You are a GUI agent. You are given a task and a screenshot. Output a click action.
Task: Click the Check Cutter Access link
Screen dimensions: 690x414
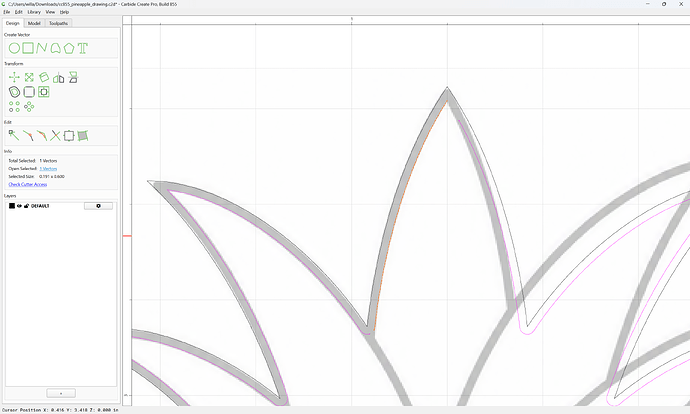pos(28,184)
